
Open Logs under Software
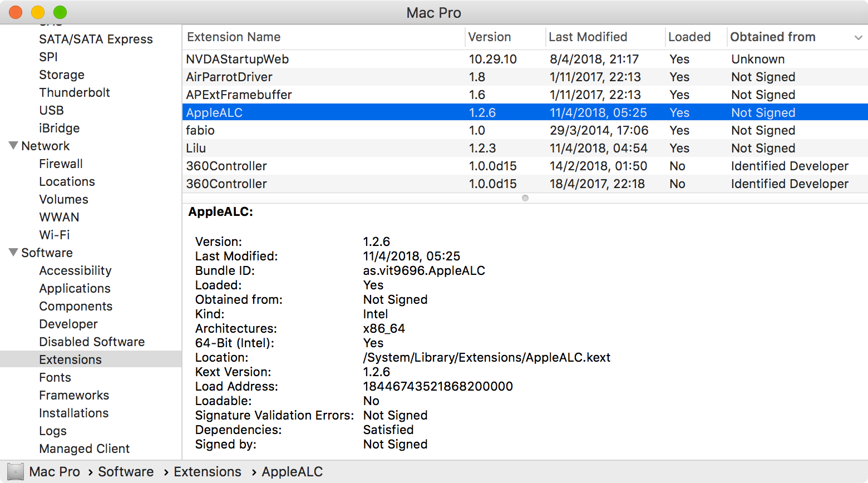(53, 431)
